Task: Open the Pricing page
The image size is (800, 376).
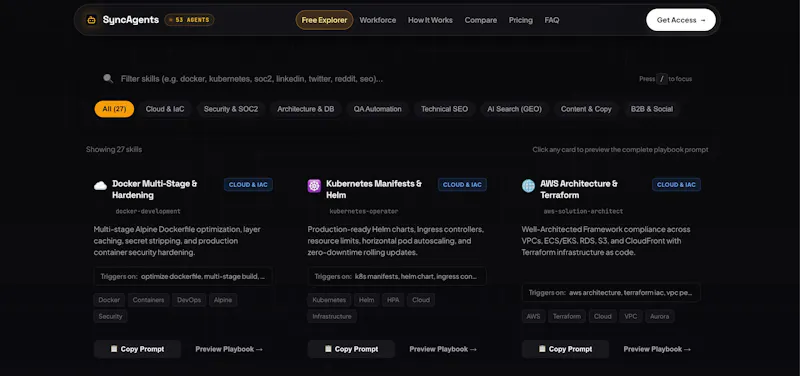Action: 520,20
